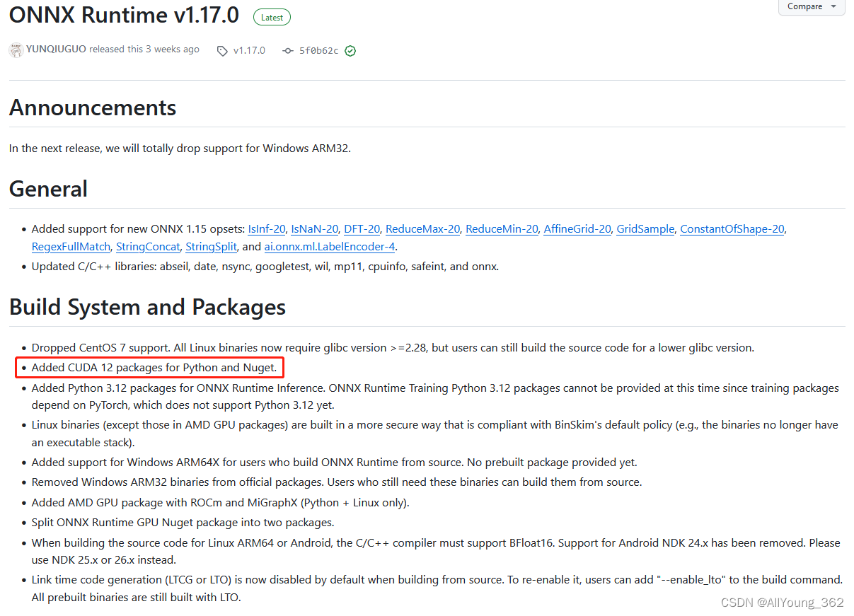This screenshot has width=854, height=616.
Task: Open the YUNQIUGUO profile link
Action: point(55,50)
